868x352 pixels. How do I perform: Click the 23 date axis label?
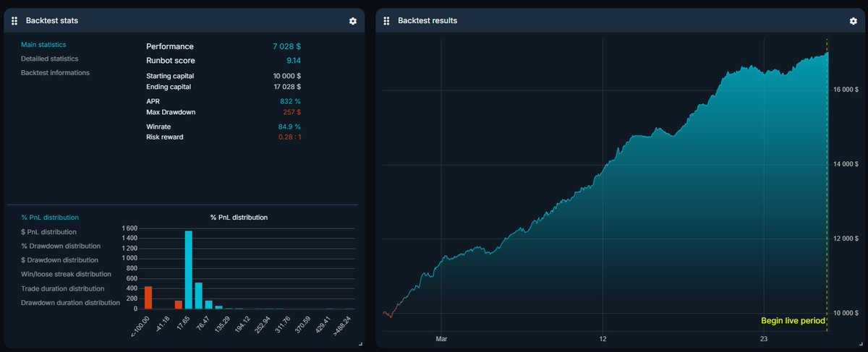tap(764, 338)
